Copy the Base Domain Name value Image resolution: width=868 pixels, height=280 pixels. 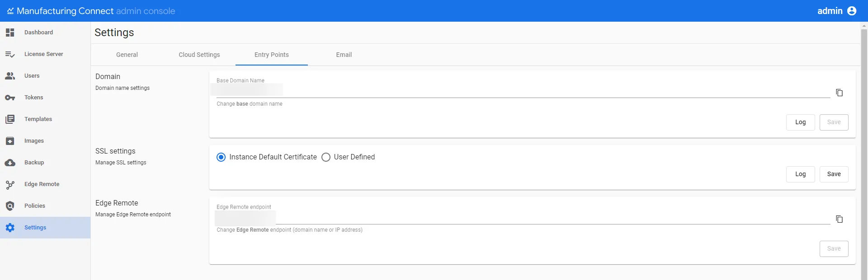pyautogui.click(x=840, y=93)
